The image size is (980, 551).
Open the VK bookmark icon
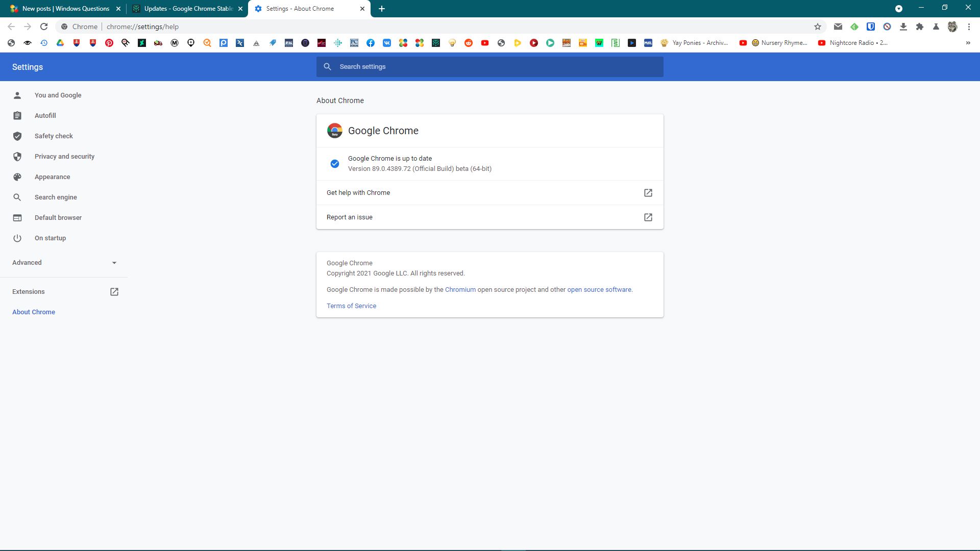click(x=387, y=43)
